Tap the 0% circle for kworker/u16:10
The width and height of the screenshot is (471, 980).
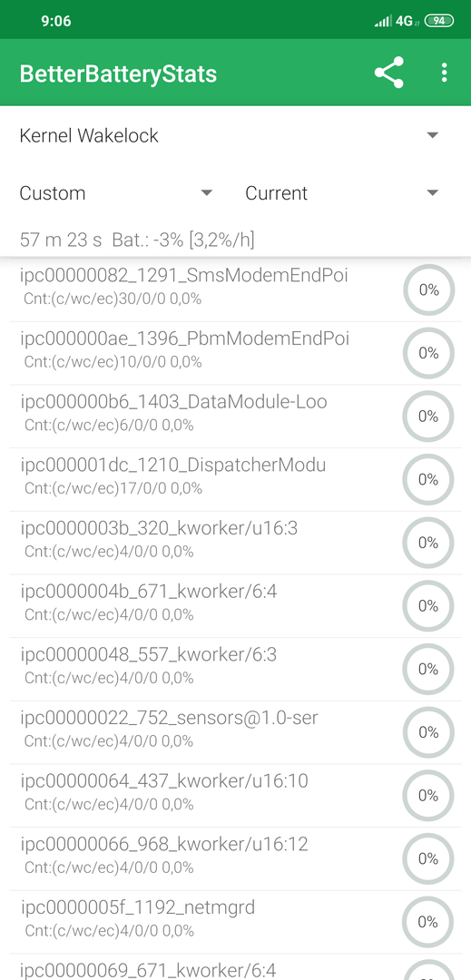[428, 796]
